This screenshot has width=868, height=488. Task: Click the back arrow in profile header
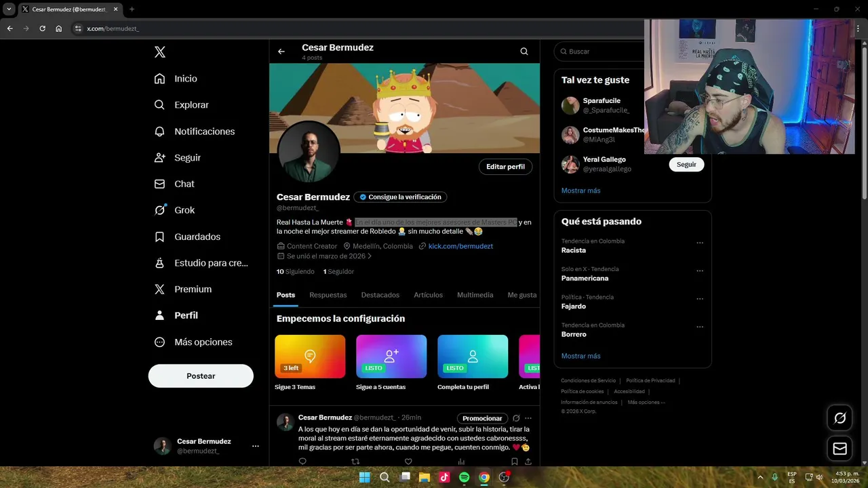pos(281,52)
